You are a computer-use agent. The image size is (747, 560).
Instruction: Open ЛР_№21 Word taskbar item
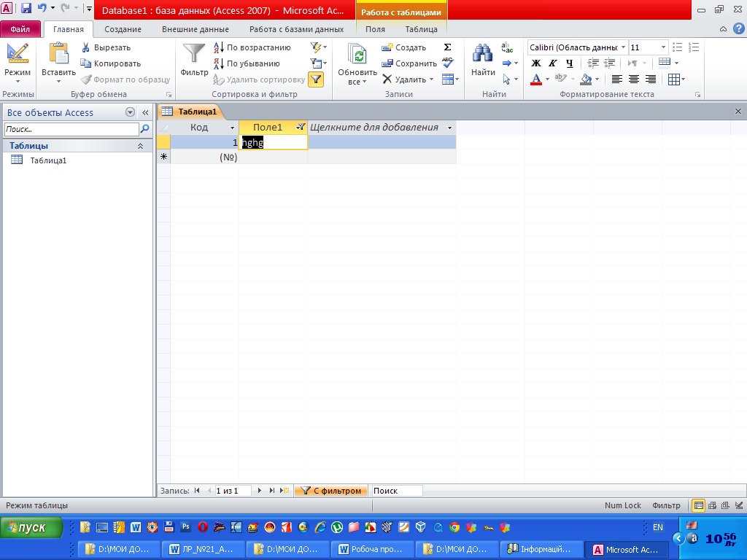coord(204,549)
